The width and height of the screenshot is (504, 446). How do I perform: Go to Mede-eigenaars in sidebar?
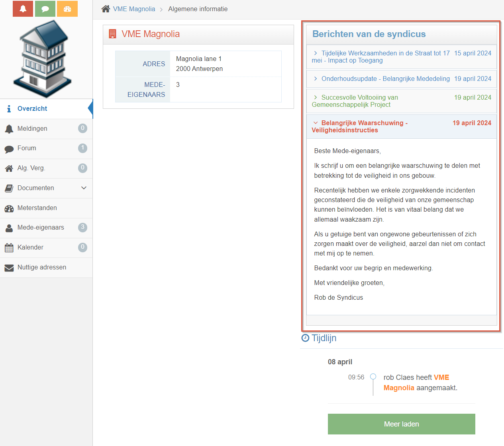(41, 228)
